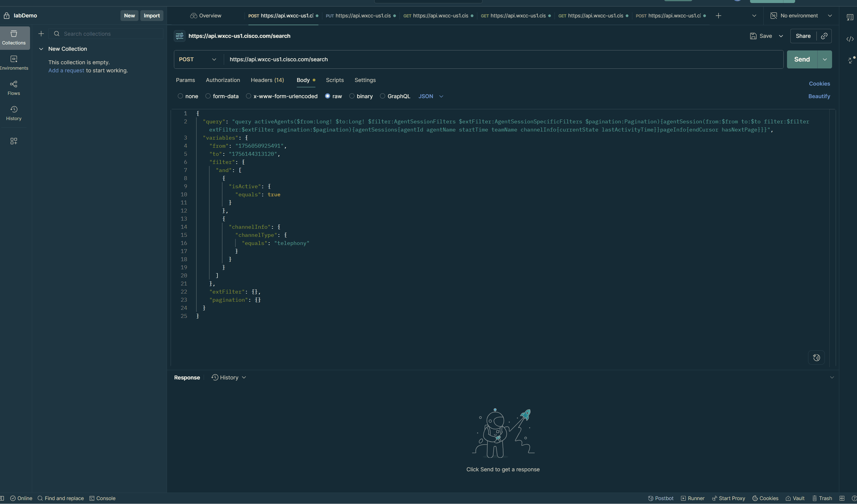Viewport: 857px width, 504px height.
Task: Click the Send button
Action: (x=802, y=59)
